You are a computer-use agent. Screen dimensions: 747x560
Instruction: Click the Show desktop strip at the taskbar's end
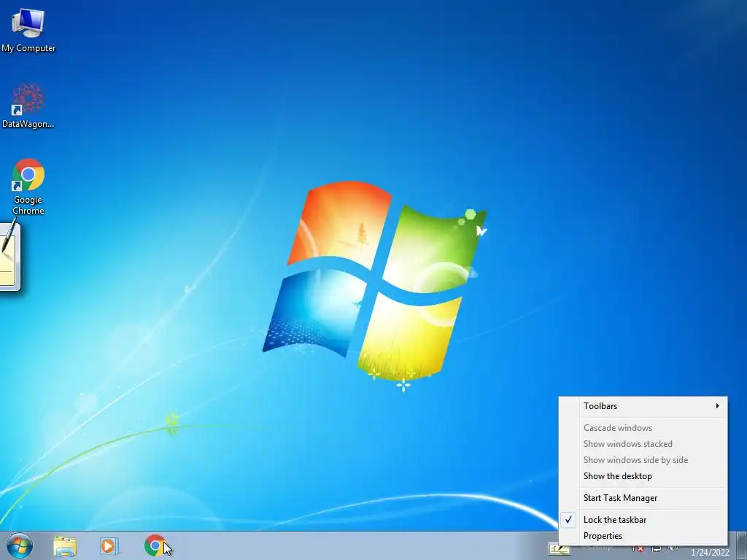pos(742,545)
